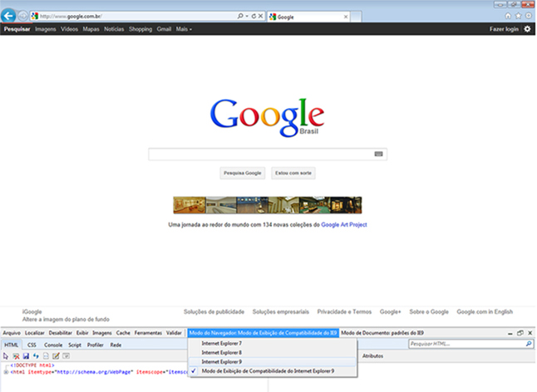
Task: Open Google options gear in black bar
Action: coord(527,29)
